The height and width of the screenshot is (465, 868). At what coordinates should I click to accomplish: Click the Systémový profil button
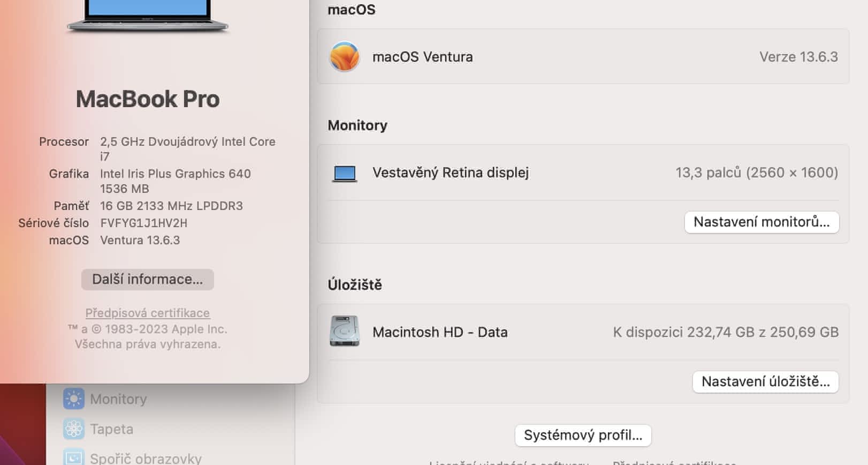(x=583, y=436)
